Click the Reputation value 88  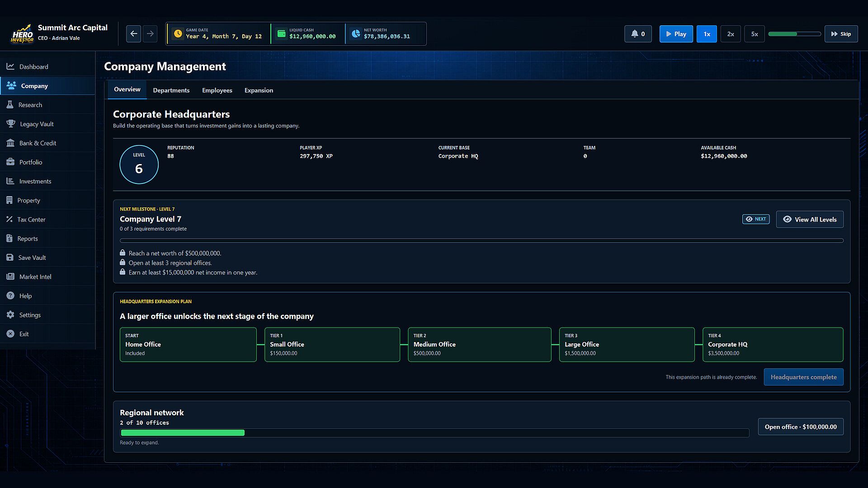(170, 156)
